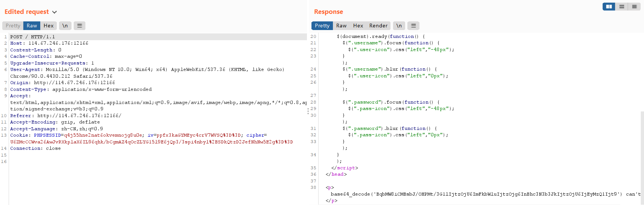This screenshot has width=644, height=205.
Task: Open the Hex tab in Response panel
Action: pos(358,26)
